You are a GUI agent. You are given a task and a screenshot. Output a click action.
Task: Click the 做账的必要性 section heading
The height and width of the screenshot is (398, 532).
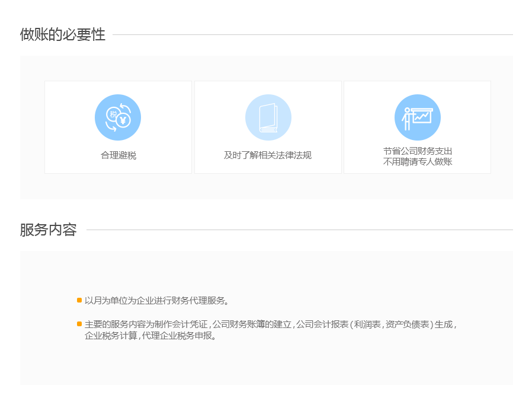(x=63, y=35)
